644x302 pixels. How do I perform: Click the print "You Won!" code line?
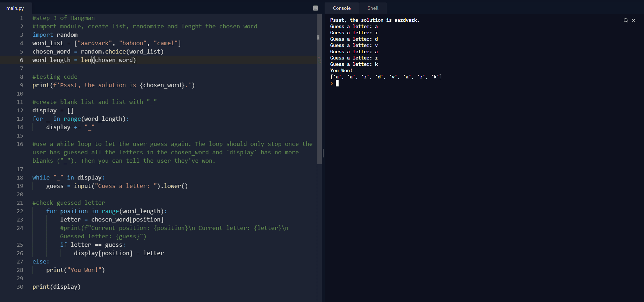pos(75,270)
